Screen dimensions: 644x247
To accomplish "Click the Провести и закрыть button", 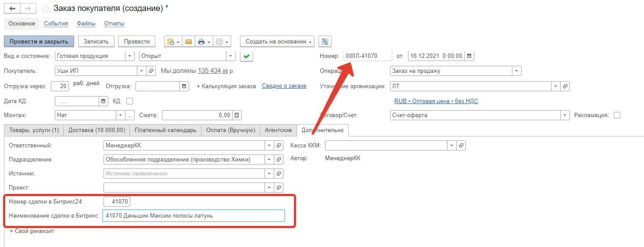I will 39,42.
